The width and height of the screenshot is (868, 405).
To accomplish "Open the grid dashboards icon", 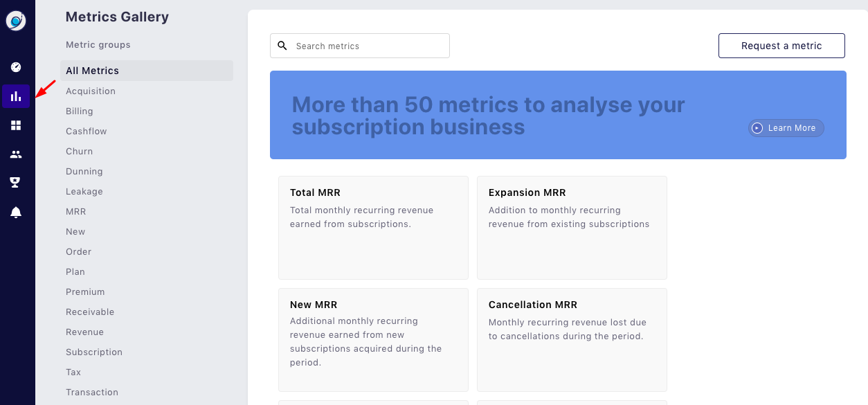I will coord(16,125).
